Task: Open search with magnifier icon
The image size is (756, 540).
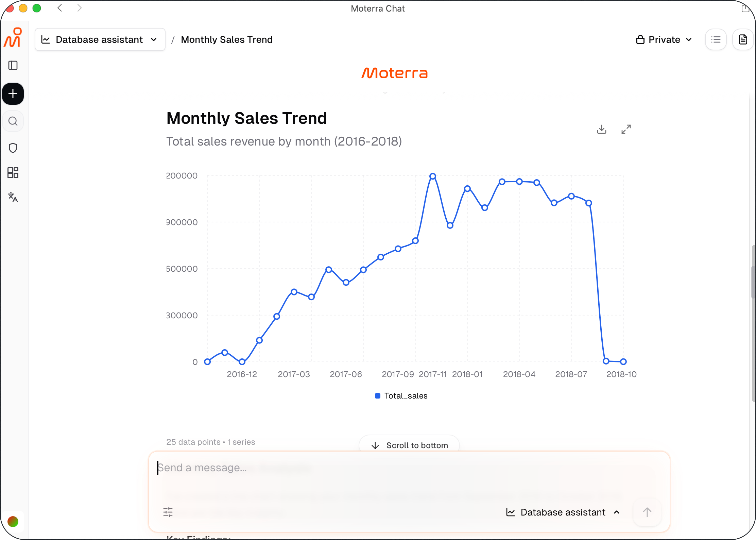Action: (x=13, y=121)
